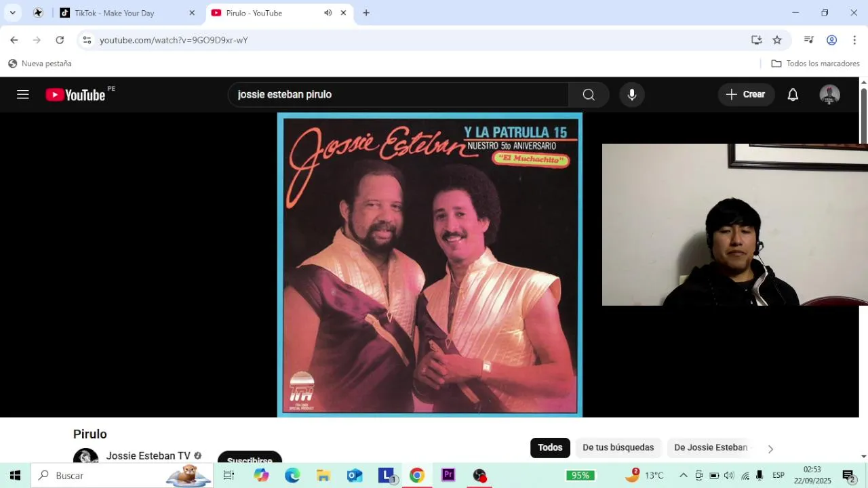Viewport: 868px width, 488px height.
Task: Mute the Pirulo tab audio speaker icon
Action: click(x=328, y=13)
